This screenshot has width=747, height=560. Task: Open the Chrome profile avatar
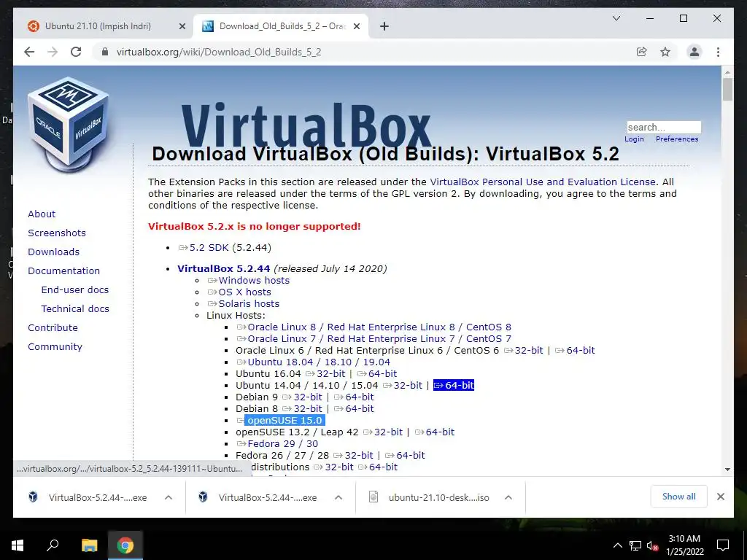694,52
